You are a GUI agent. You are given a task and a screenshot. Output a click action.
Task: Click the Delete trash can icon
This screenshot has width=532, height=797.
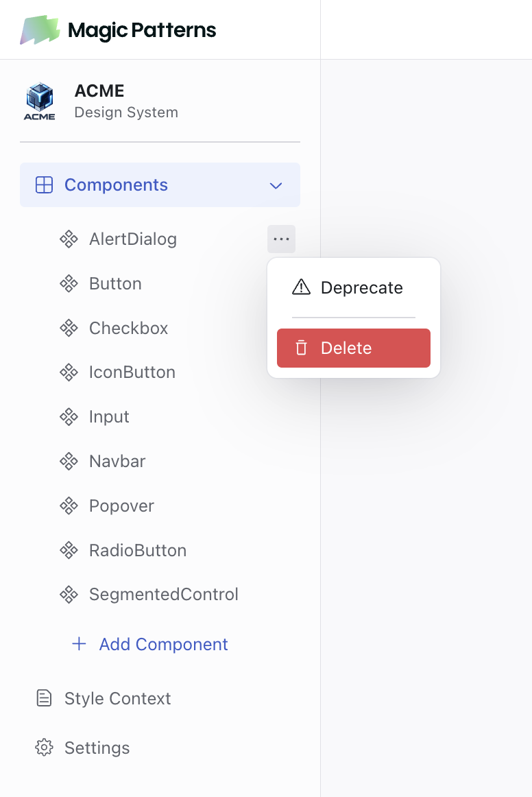tap(302, 348)
